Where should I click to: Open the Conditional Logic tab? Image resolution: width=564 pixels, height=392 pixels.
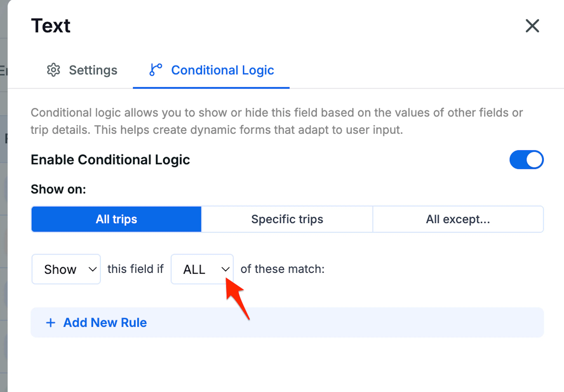tap(211, 70)
